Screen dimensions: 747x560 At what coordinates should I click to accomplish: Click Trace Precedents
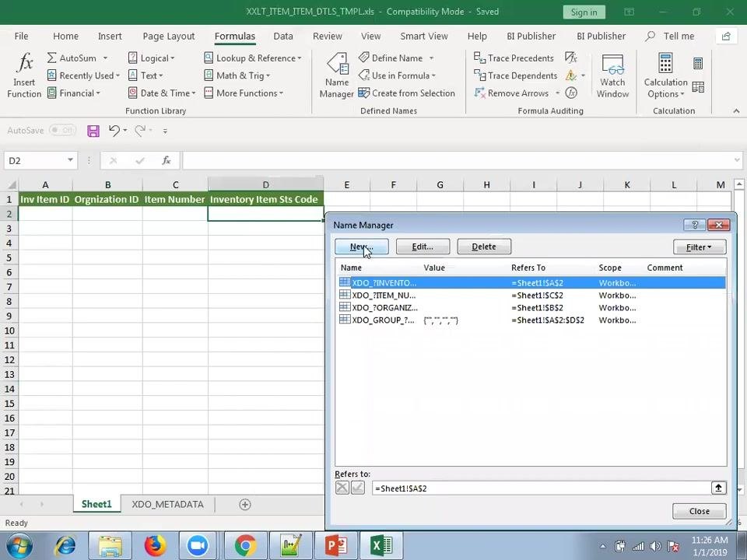tap(514, 58)
